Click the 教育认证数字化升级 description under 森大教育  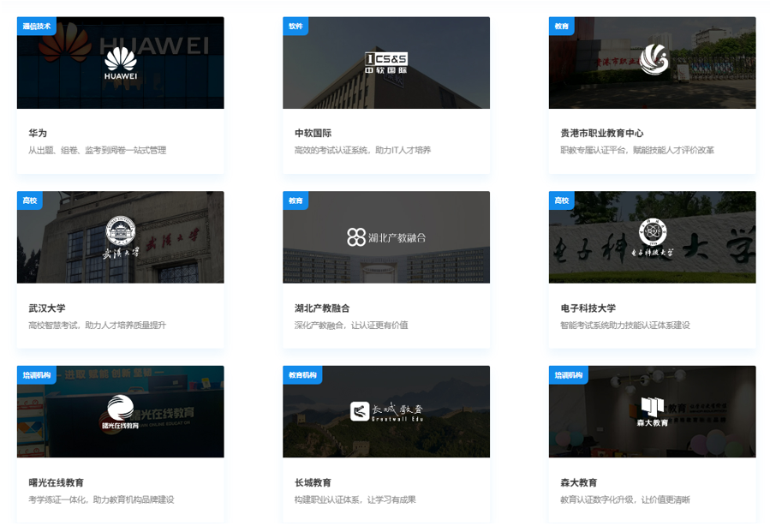624,500
